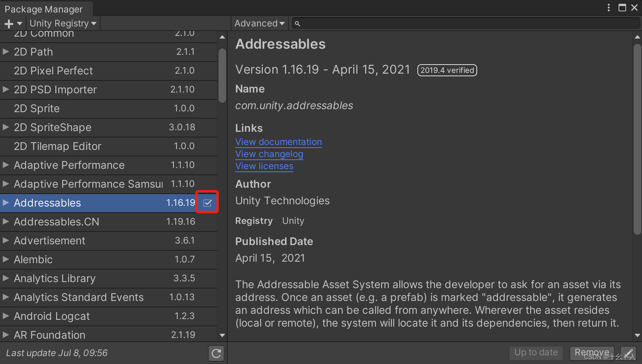642x364 pixels.
Task: Click the Unity Technologies author text
Action: click(x=282, y=201)
